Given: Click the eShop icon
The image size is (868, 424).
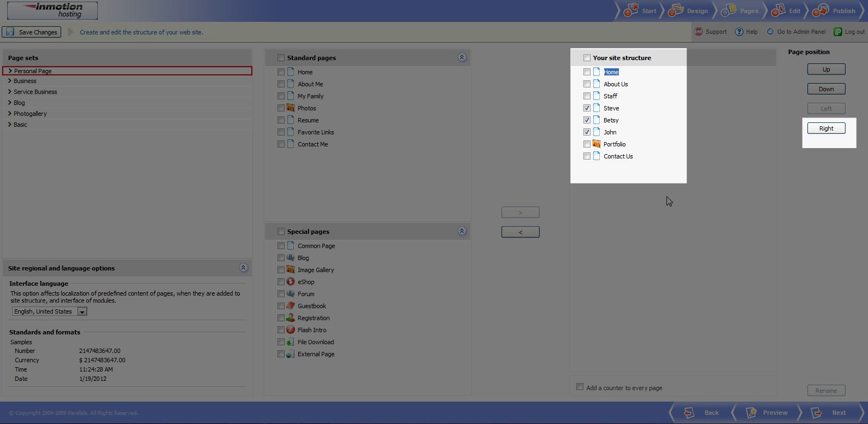Looking at the screenshot, I should pos(291,282).
